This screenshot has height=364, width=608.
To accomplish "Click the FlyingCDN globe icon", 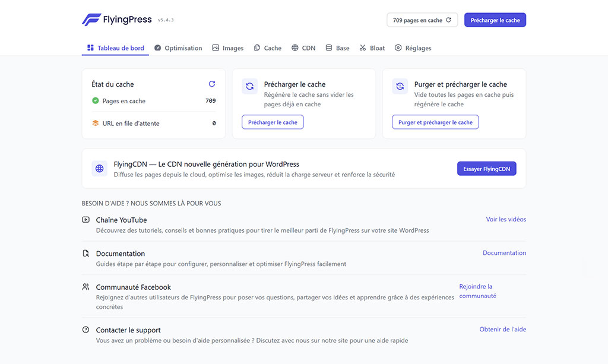I will point(100,169).
